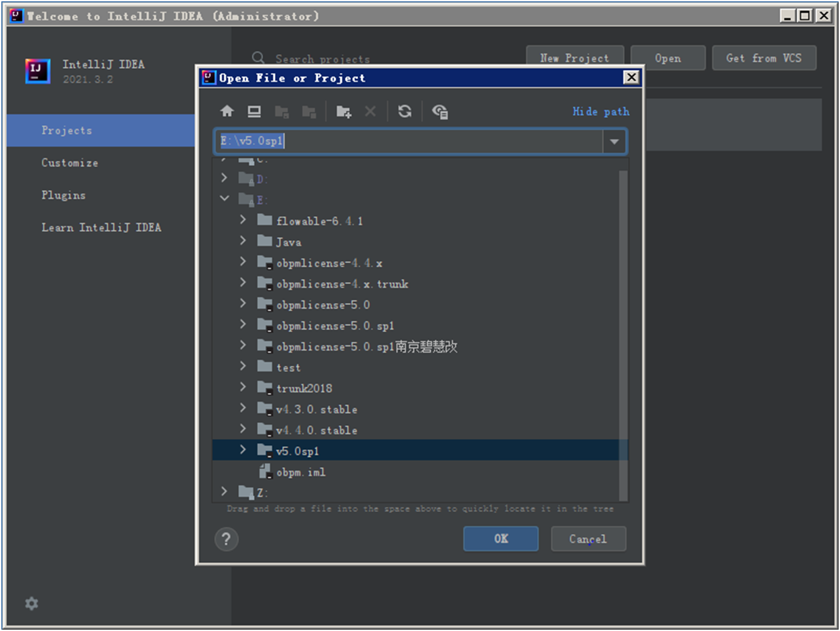Image resolution: width=840 pixels, height=631 pixels.
Task: Click the Hide path link
Action: pos(601,112)
